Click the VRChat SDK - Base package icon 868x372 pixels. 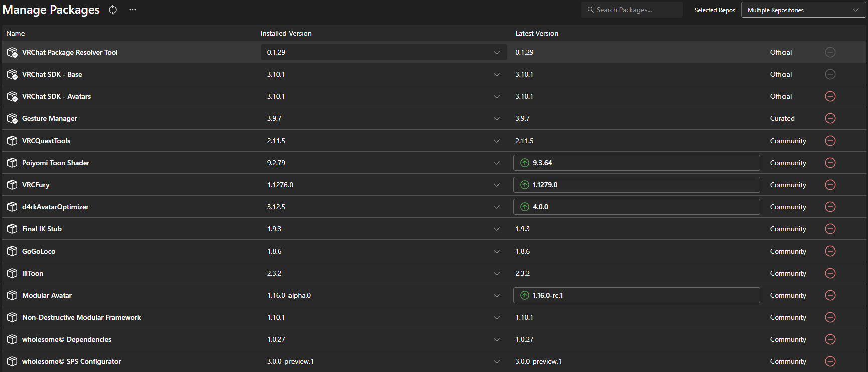pyautogui.click(x=12, y=74)
